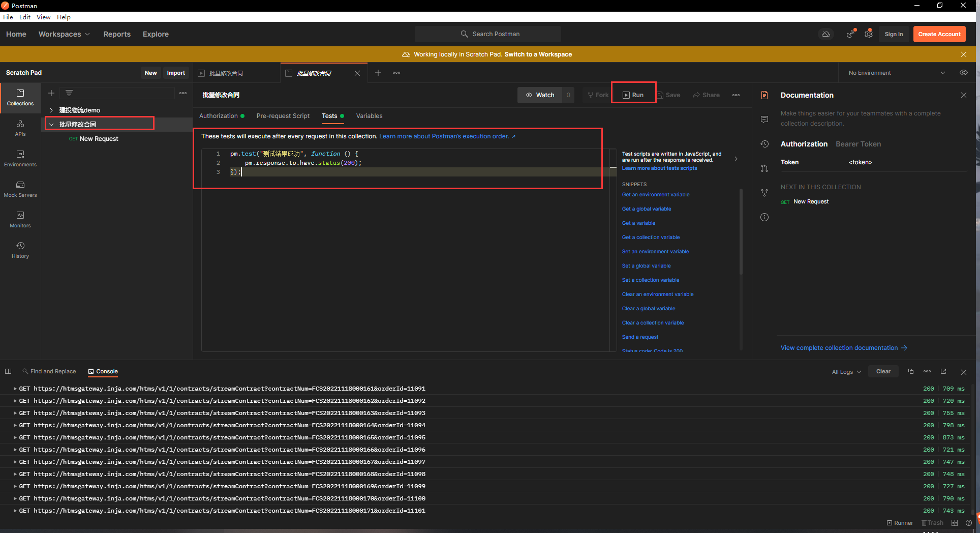Click the Watch button
Screen dimensions: 980x533
540,95
